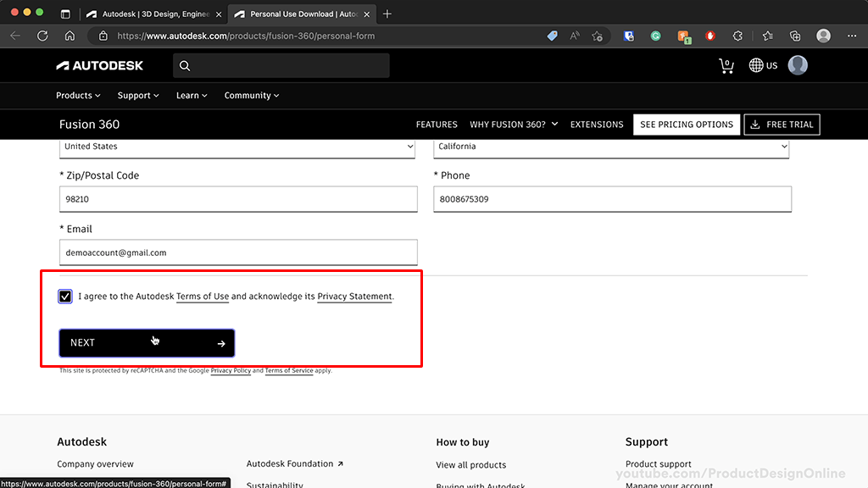
Task: Open the Features section link
Action: coord(437,125)
